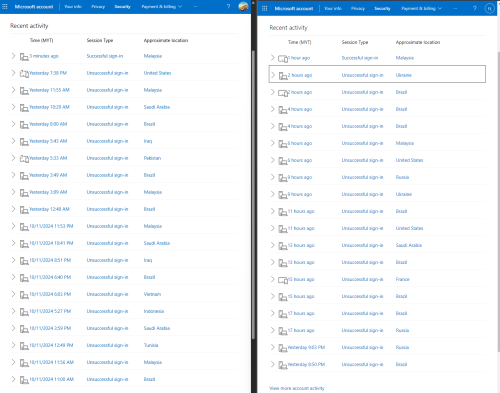This screenshot has height=393, width=500.
Task: Open Privacy in left window header
Action: 98,7
